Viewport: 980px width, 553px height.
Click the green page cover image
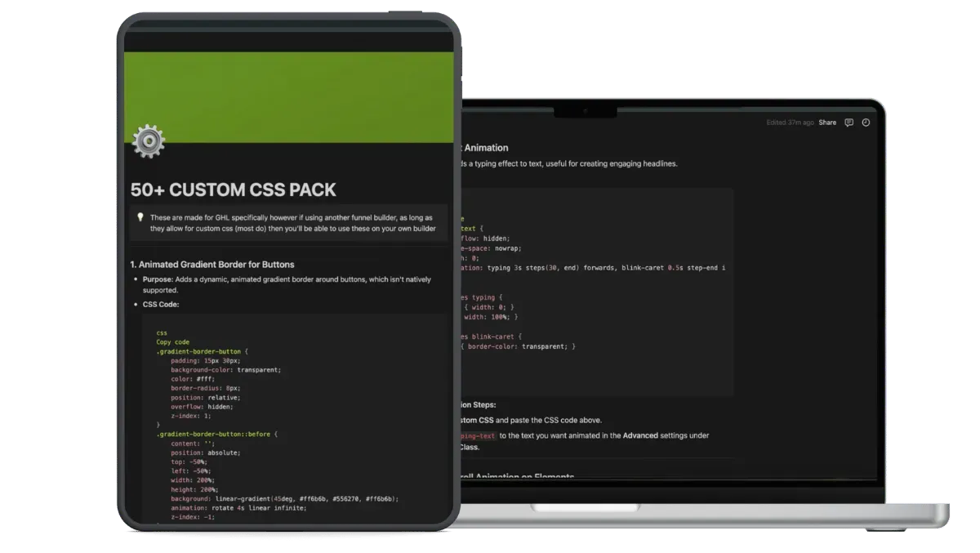(288, 96)
